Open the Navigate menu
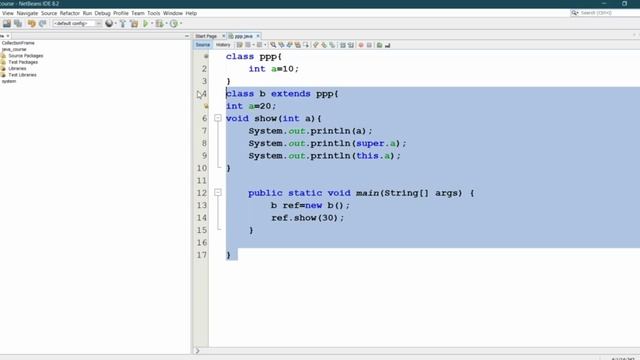Viewport: 640px width, 360px height. pos(27,13)
